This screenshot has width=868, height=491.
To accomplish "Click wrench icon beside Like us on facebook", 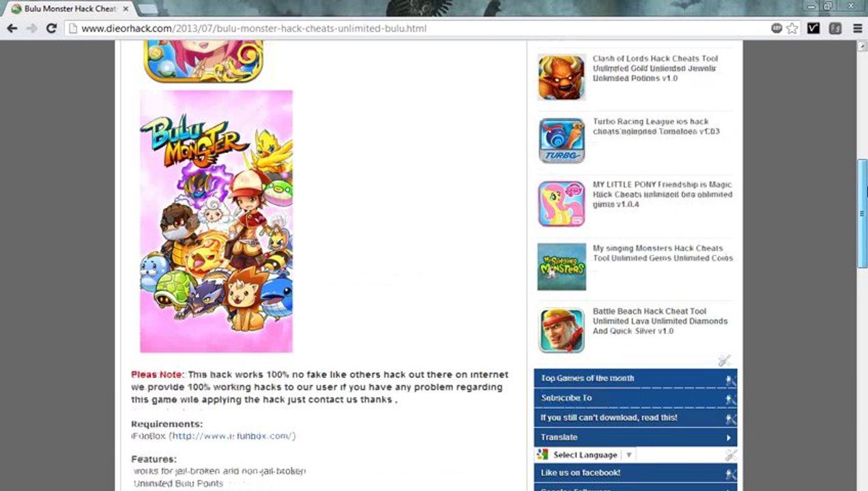I will [730, 475].
